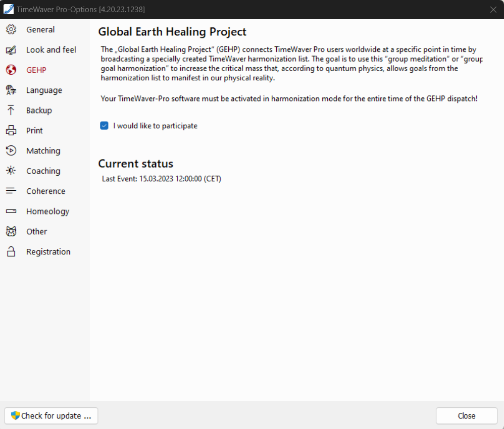504x429 pixels.
Task: Click the Close button at the bottom
Action: (467, 416)
